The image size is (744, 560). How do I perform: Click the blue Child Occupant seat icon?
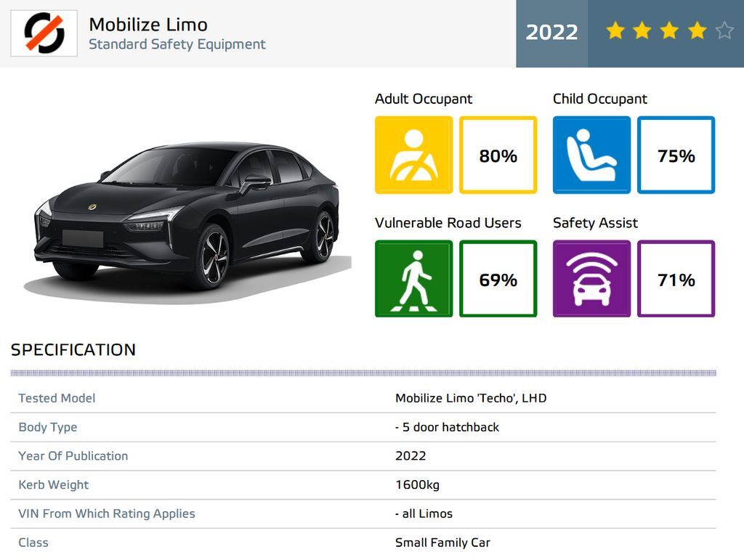coord(591,155)
